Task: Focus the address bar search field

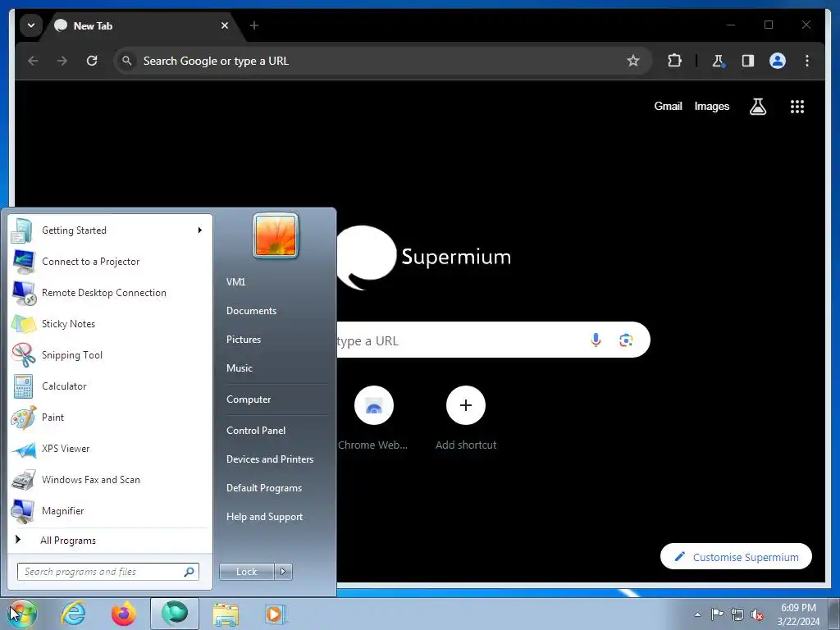Action: pos(382,61)
